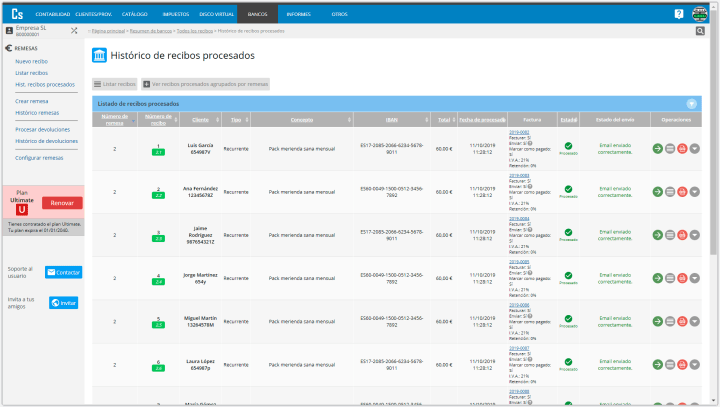Image resolution: width=720 pixels, height=407 pixels.
Task: Click the green arrow icon in Miguel Martín's row
Action: click(x=658, y=322)
